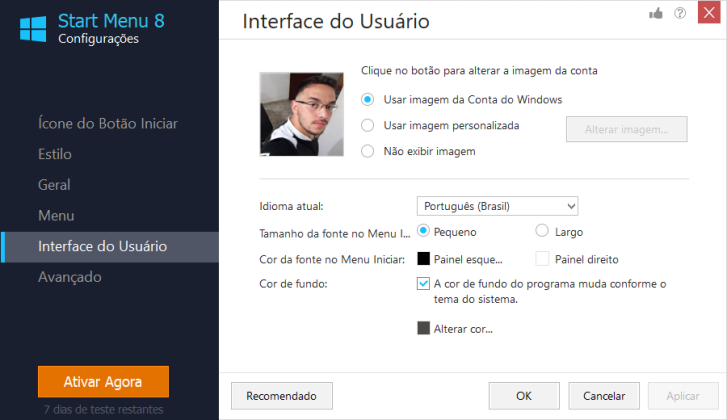Open 'Ícone do Botão Iniciar' section
Image resolution: width=727 pixels, height=420 pixels.
pyautogui.click(x=108, y=124)
